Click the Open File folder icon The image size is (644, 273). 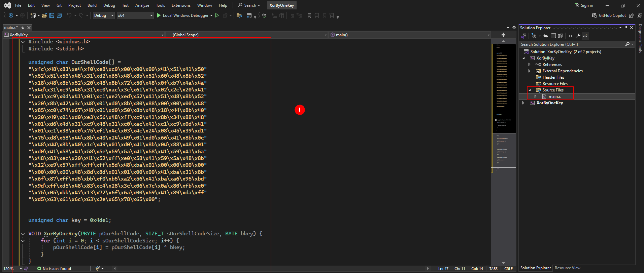(x=44, y=15)
